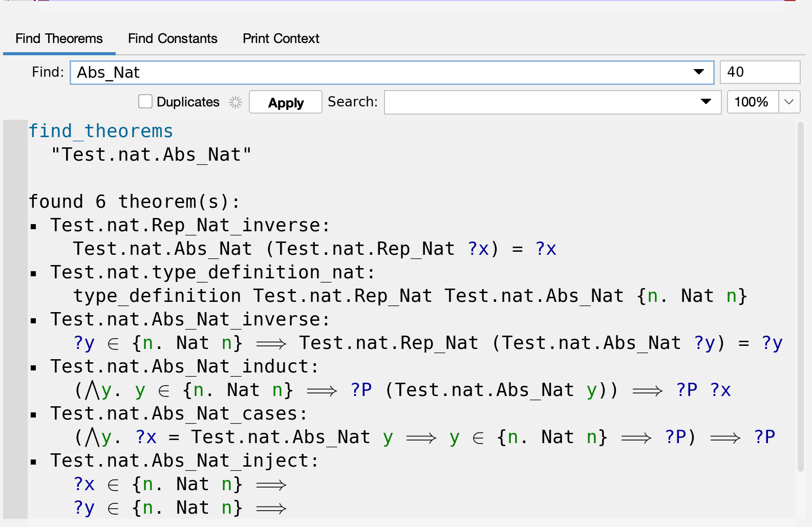812x527 pixels.
Task: Select the Find Theorems tab
Action: pos(59,38)
